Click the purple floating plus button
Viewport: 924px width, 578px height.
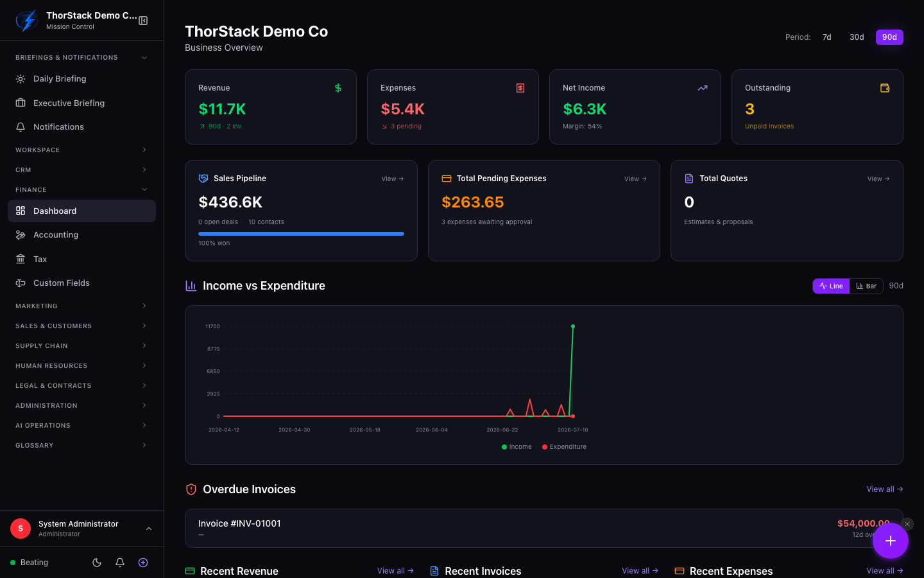(891, 541)
